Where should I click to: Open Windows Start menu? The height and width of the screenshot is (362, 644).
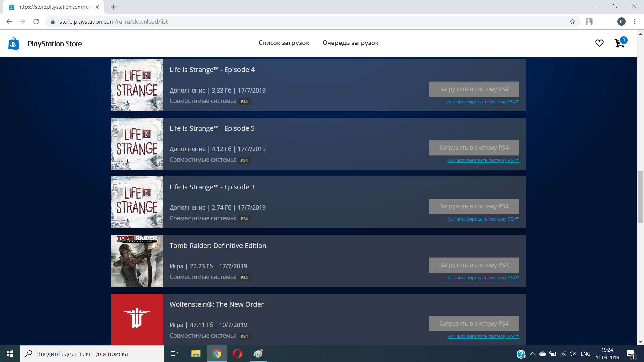click(x=10, y=354)
